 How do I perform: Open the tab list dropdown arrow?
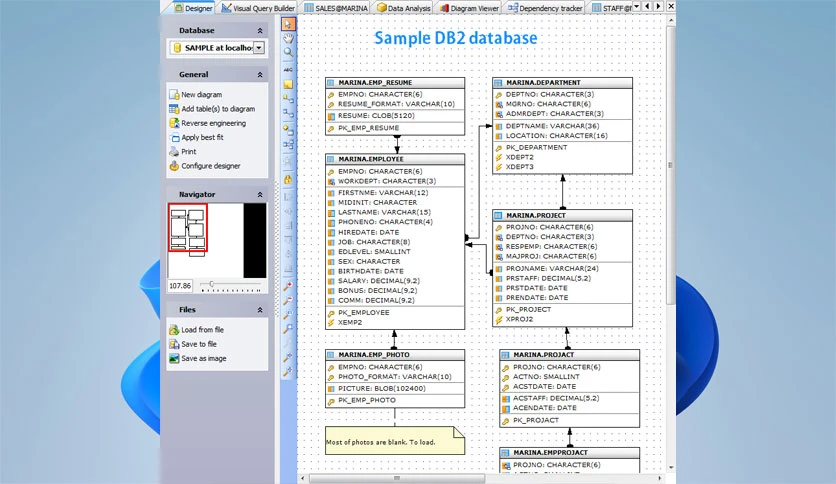636,6
